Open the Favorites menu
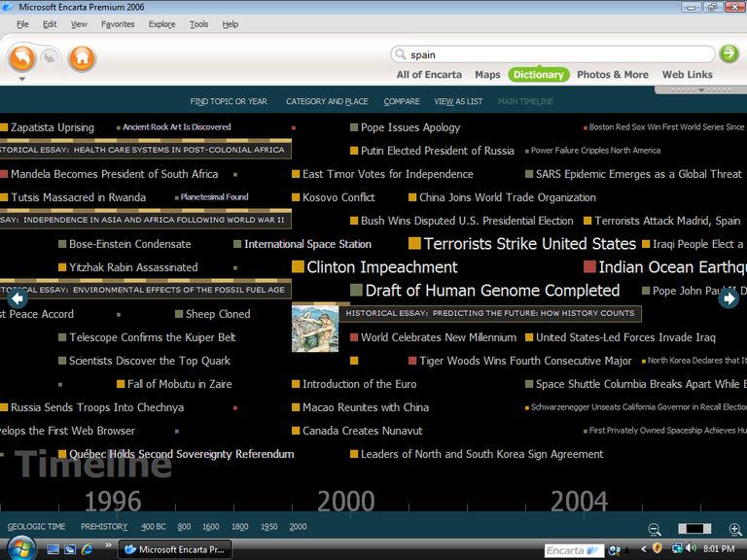Viewport: 747px width, 560px height. pyautogui.click(x=118, y=24)
